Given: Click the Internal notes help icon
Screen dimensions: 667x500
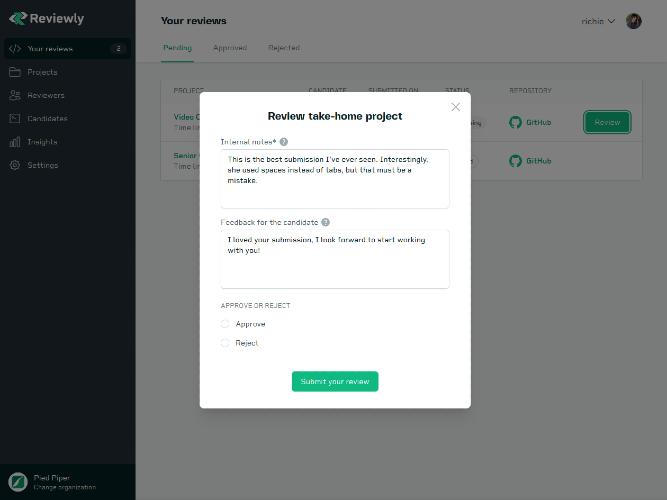Looking at the screenshot, I should coord(284,142).
